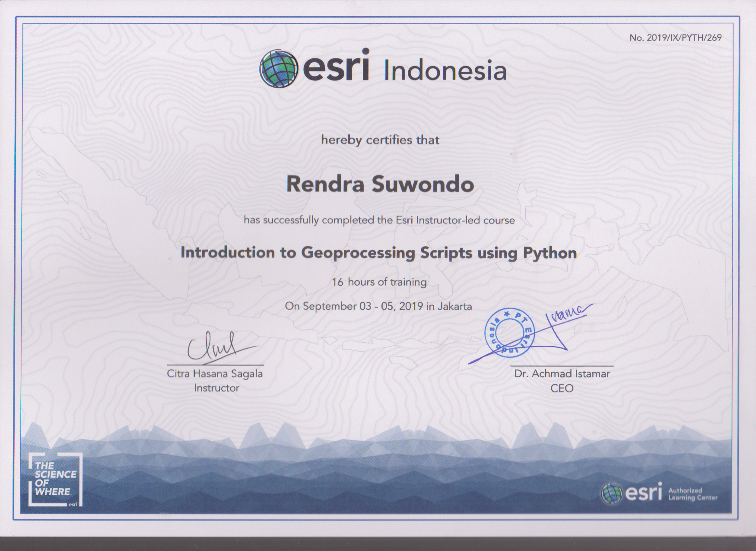Click the instructor's handwritten signature
Viewport: 756px width, 551px height.
click(216, 347)
